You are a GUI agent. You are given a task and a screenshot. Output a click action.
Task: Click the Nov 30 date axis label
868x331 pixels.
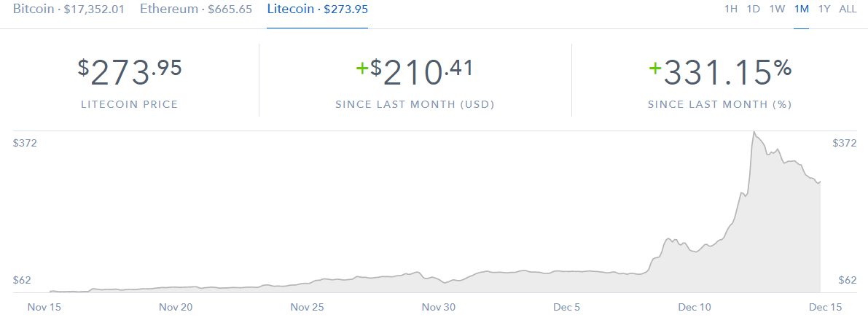(439, 307)
